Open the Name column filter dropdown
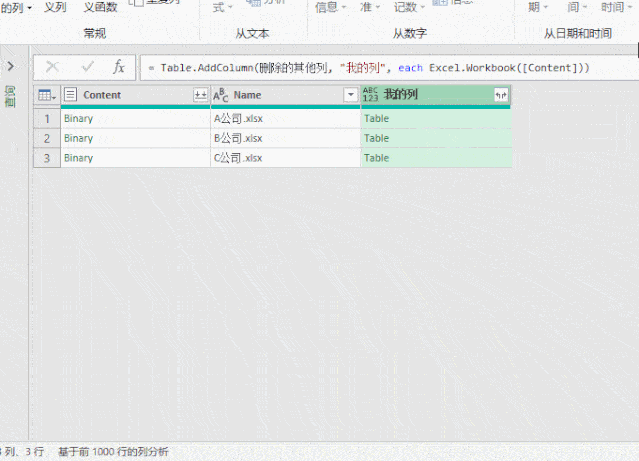This screenshot has height=461, width=639. [x=350, y=95]
